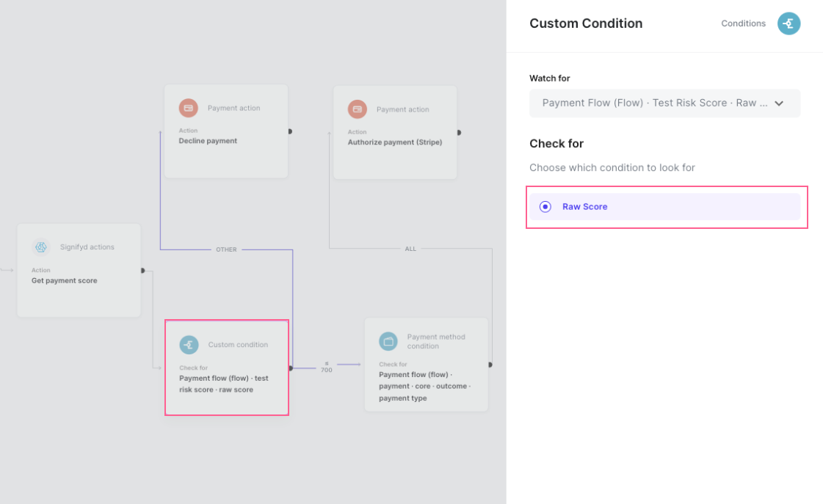
Task: Click the OTHER branch label on the canvas
Action: coord(226,249)
